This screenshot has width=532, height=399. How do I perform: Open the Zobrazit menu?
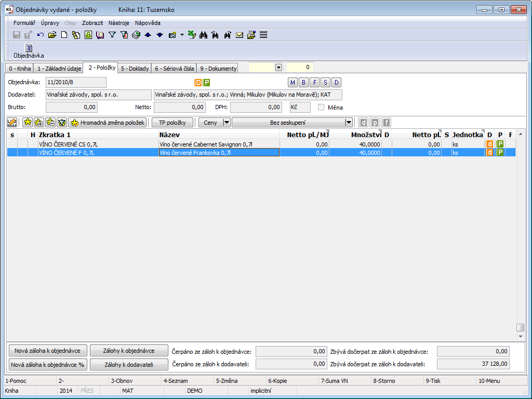92,23
